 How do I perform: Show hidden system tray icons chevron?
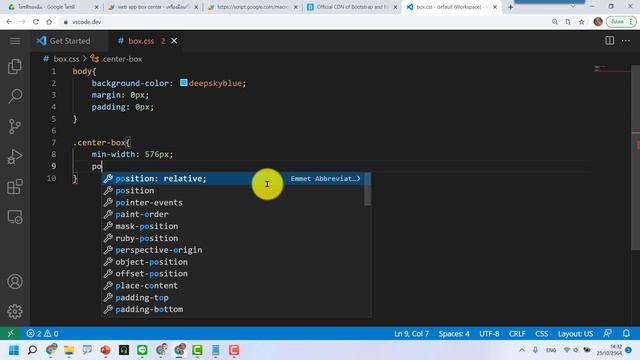[x=522, y=350]
